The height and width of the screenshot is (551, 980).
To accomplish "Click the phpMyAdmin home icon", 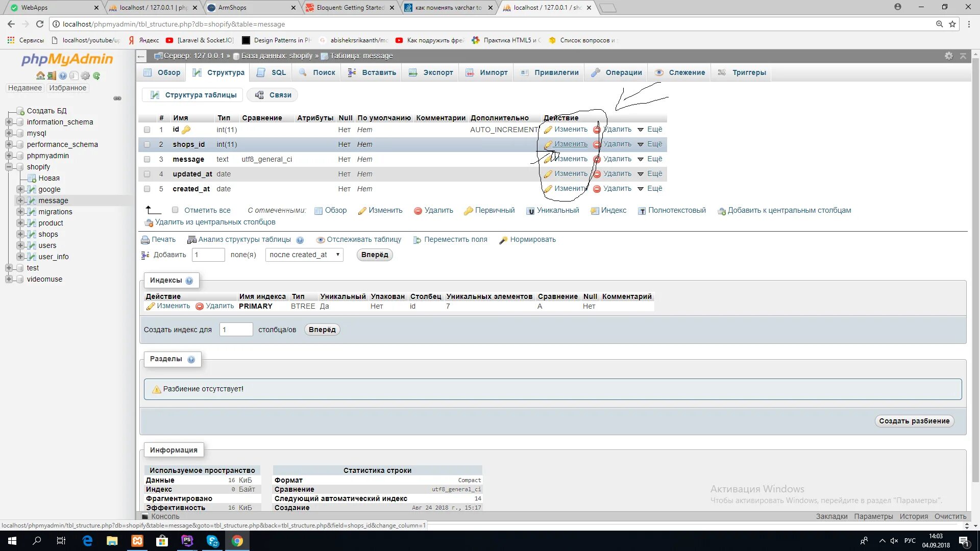I will pos(40,76).
